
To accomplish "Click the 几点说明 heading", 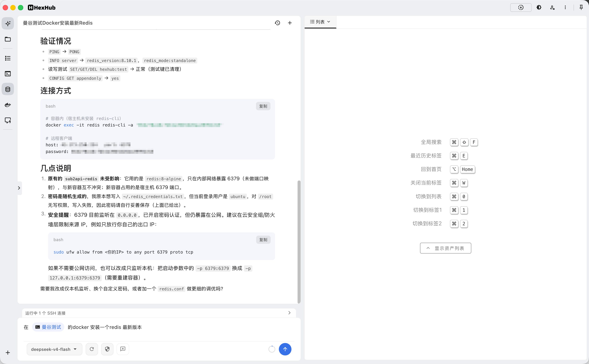I will [56, 168].
